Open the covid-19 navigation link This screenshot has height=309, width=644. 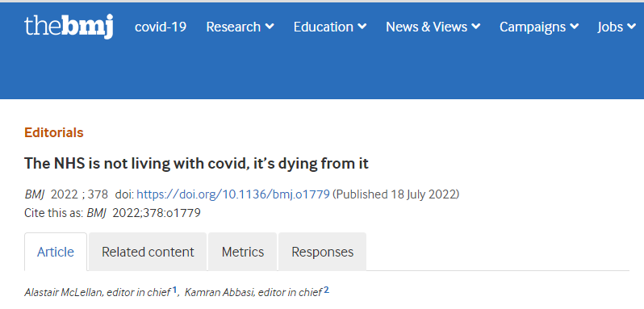tap(161, 27)
